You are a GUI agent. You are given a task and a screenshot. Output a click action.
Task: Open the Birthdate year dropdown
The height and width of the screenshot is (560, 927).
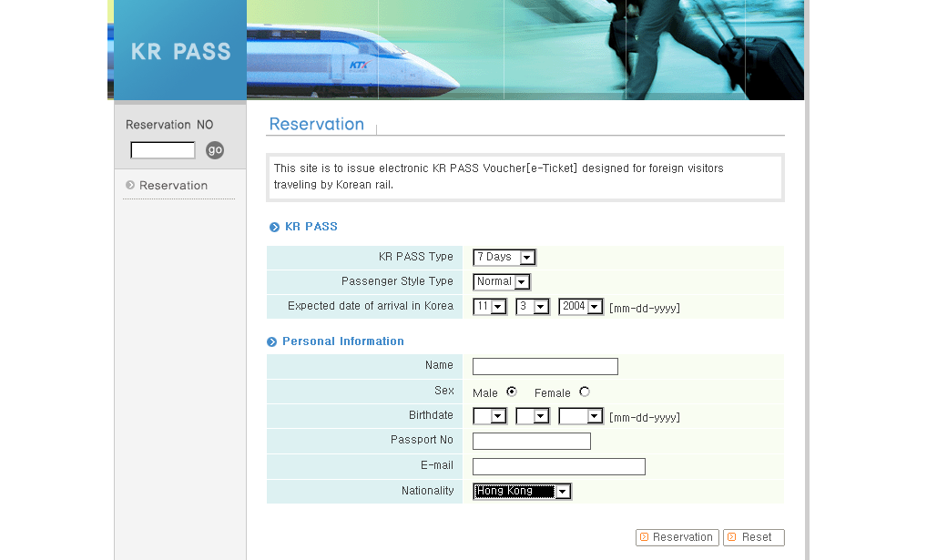point(581,416)
